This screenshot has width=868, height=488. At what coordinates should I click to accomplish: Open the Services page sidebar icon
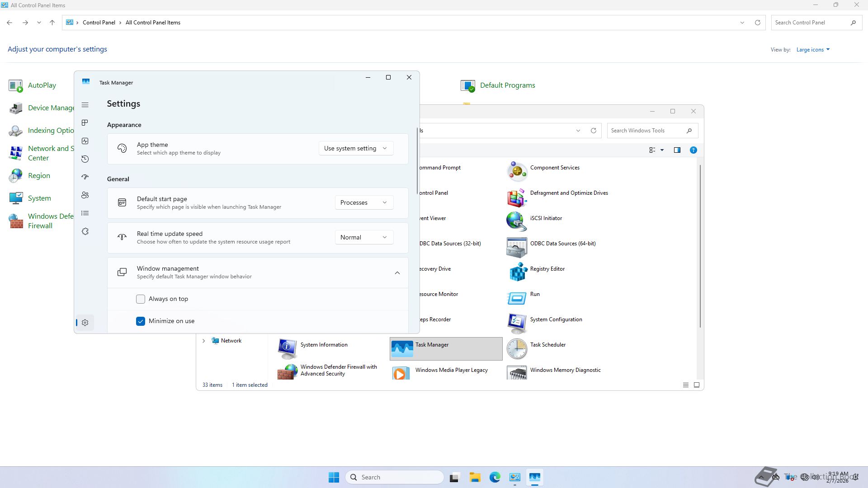click(85, 231)
